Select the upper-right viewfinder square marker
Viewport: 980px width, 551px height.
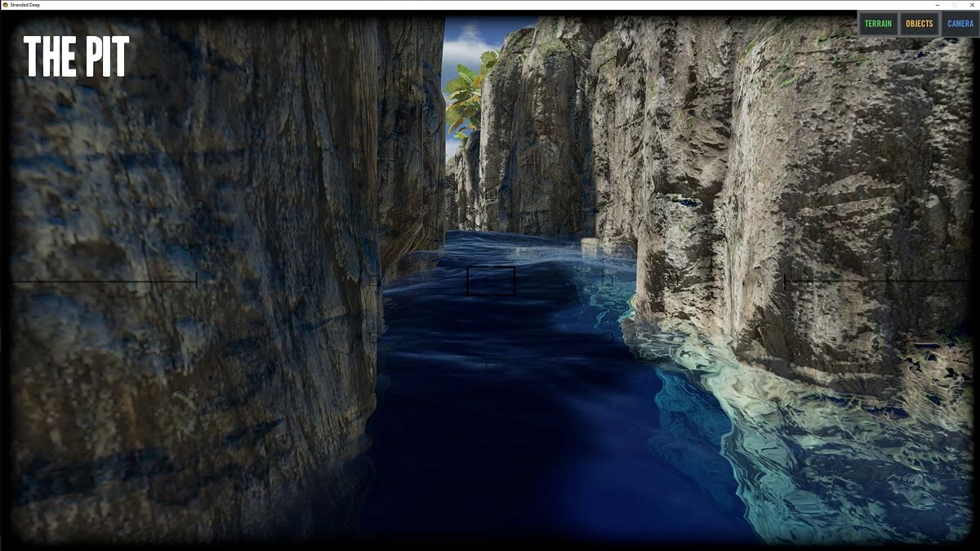click(607, 280)
